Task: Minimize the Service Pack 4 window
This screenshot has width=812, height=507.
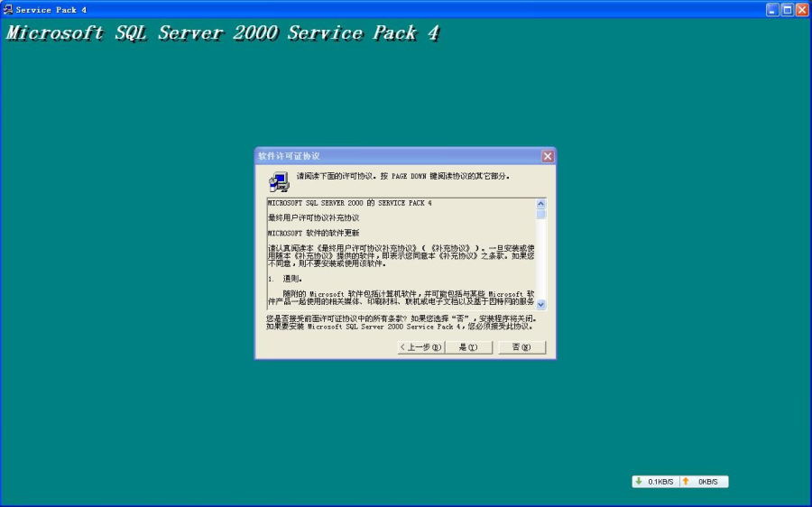Action: 772,9
